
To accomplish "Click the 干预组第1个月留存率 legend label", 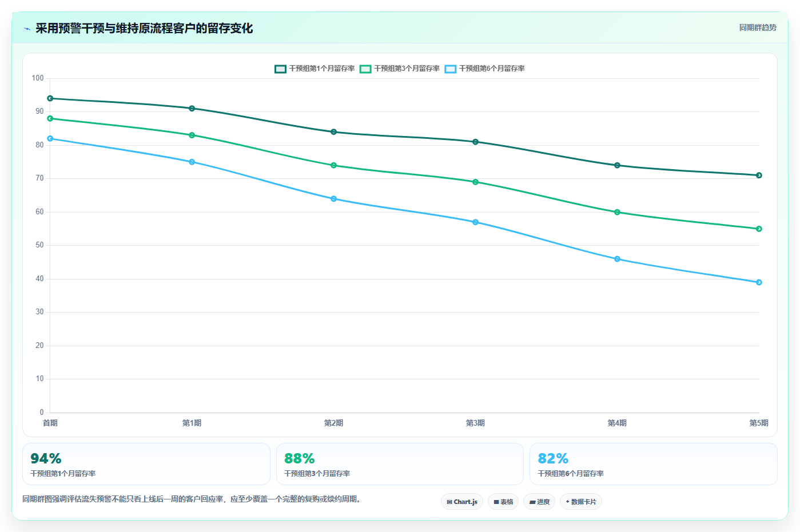I will [x=322, y=69].
